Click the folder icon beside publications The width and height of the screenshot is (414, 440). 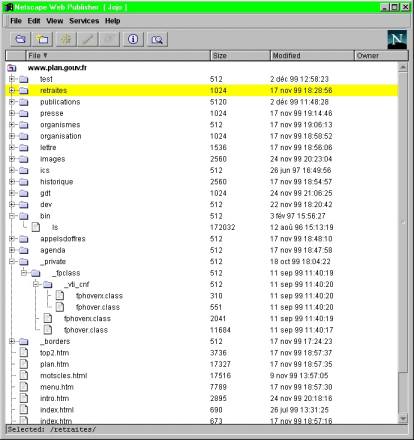point(24,102)
